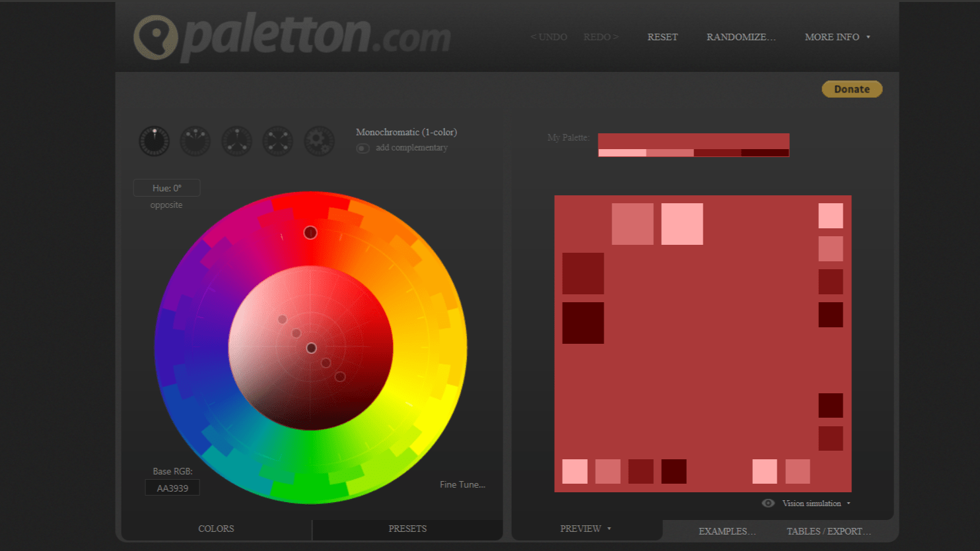Open the Tables / Export tab
The image size is (980, 551).
pos(828,531)
